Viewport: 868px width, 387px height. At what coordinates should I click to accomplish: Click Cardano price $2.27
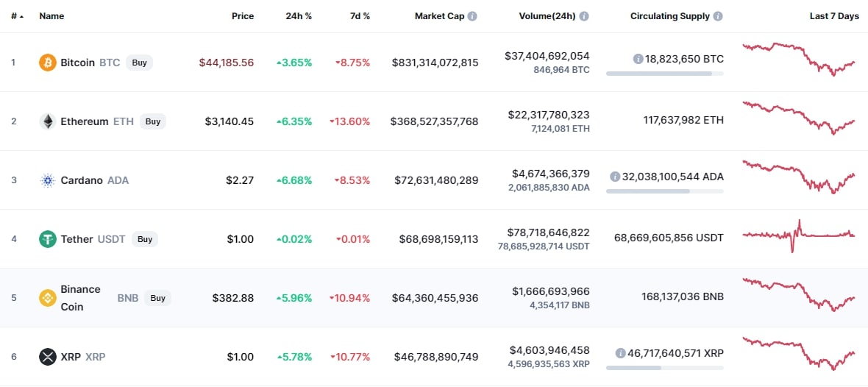tap(241, 180)
